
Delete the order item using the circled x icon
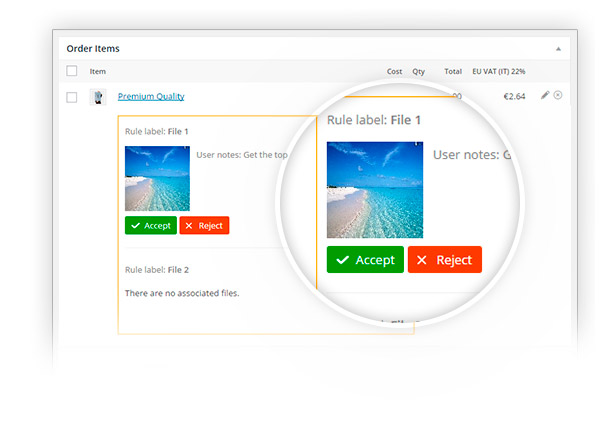click(558, 96)
